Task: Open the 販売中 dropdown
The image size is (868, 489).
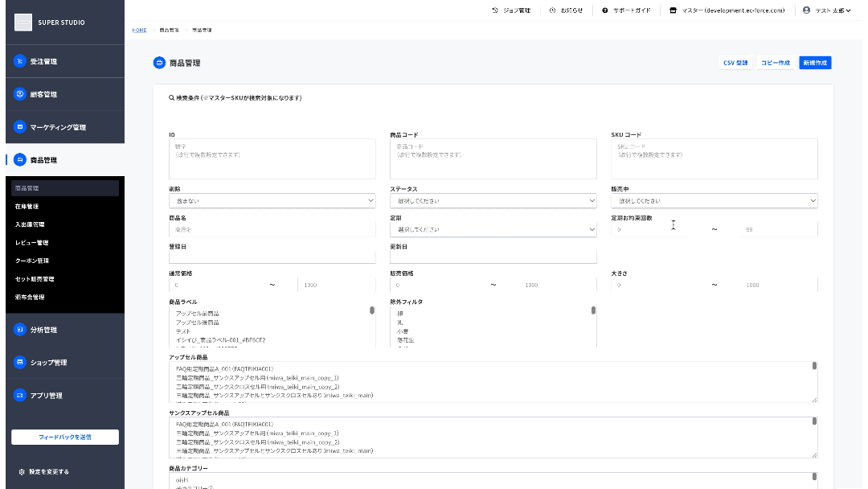Action: click(x=714, y=200)
